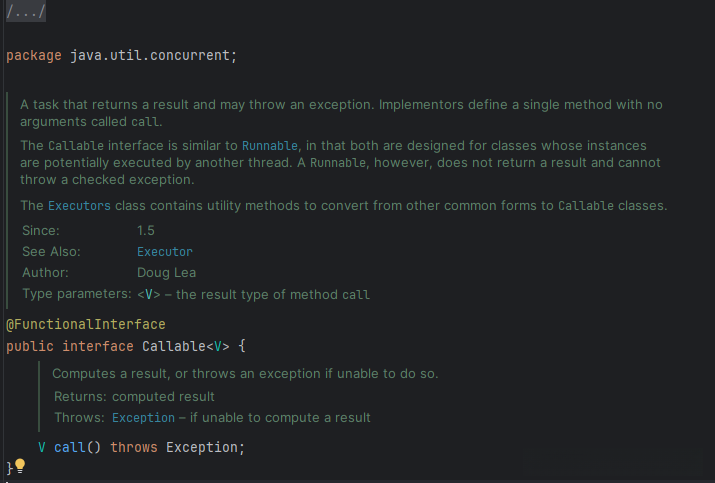Open the Executor link beside See Also

coord(165,252)
